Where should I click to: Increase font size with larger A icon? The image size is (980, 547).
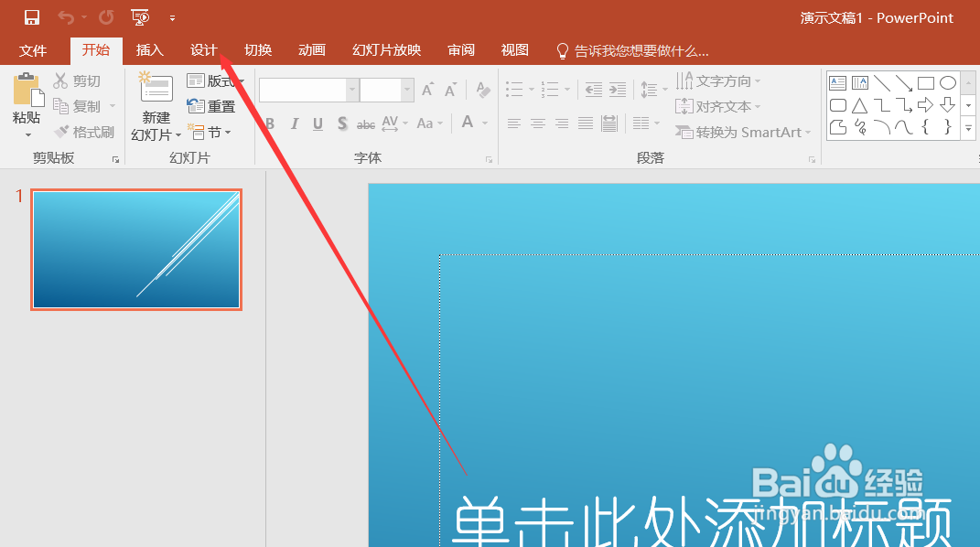(428, 90)
